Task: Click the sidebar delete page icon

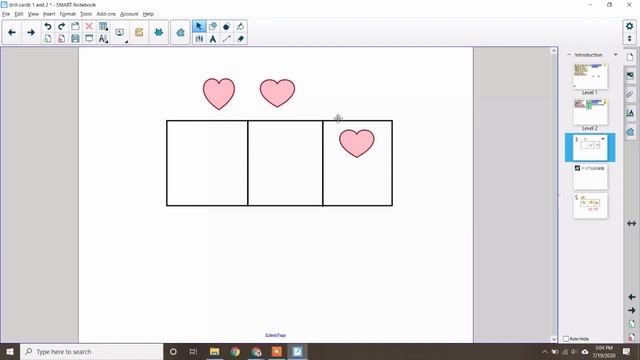Action: 631,337
